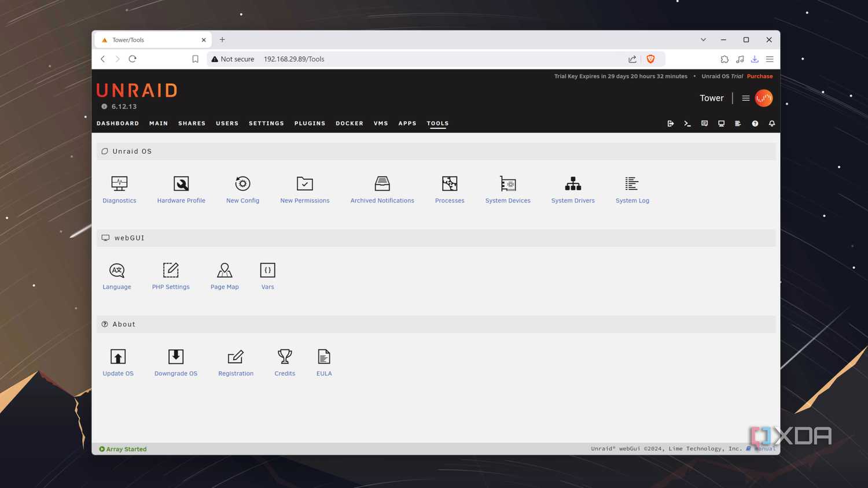Open the tab search dropdown chevron
The image size is (868, 488).
click(x=703, y=40)
